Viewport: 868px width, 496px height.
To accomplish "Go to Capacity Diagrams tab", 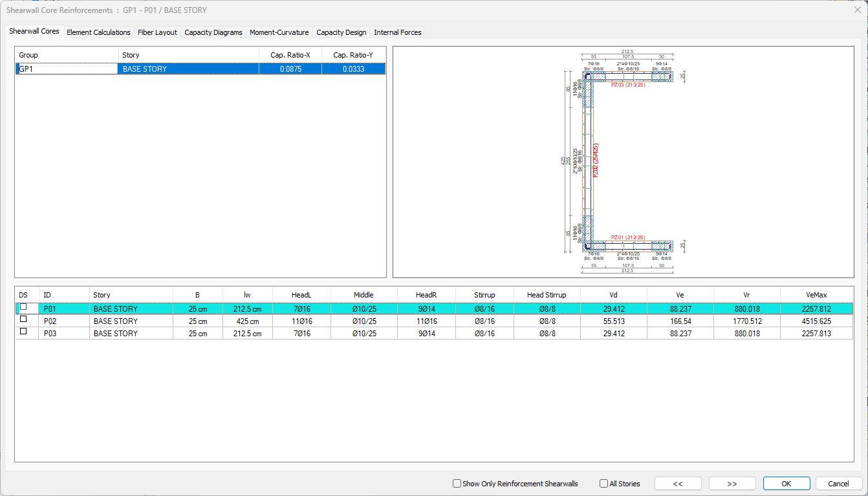I will pos(213,32).
